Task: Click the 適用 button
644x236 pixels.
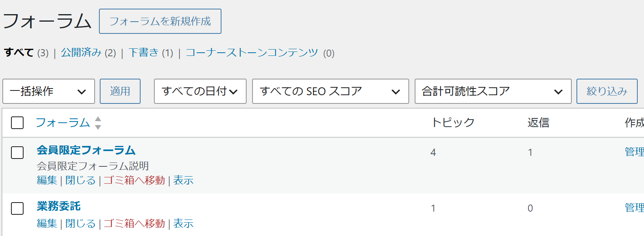Action: 120,91
